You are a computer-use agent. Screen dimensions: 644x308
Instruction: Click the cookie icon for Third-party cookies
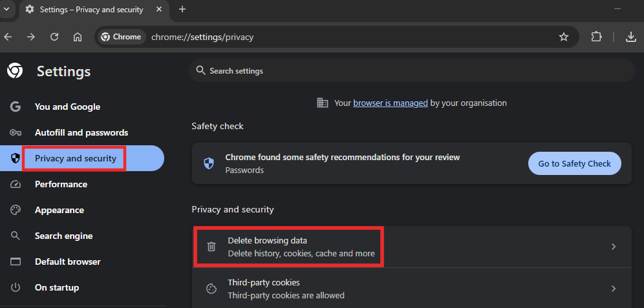[x=211, y=289]
